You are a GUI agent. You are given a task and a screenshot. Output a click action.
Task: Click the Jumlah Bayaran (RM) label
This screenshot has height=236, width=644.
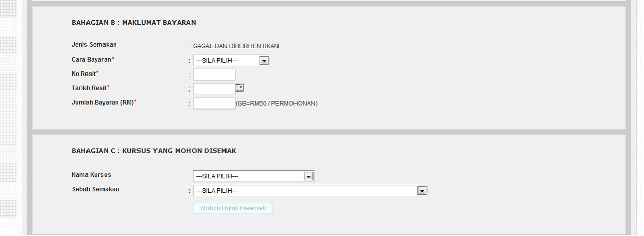click(x=104, y=103)
